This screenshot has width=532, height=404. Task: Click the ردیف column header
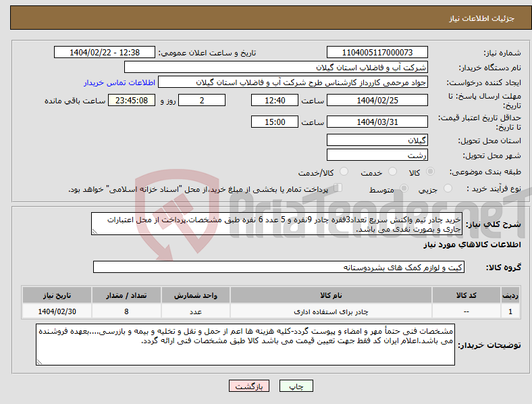tap(510, 295)
